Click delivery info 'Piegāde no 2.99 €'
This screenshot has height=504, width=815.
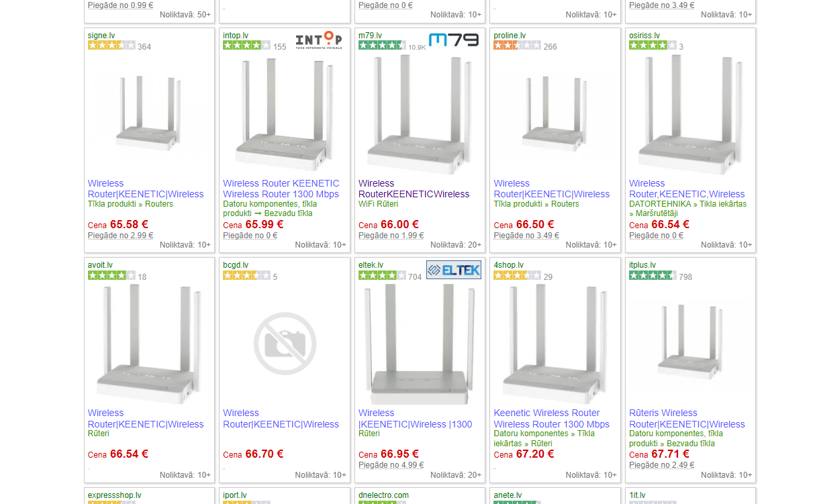tap(120, 236)
